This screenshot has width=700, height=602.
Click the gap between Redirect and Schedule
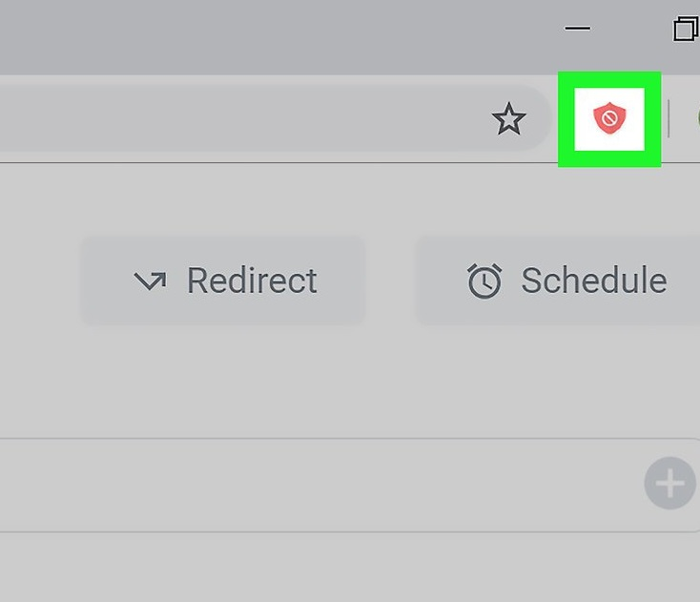tap(389, 281)
